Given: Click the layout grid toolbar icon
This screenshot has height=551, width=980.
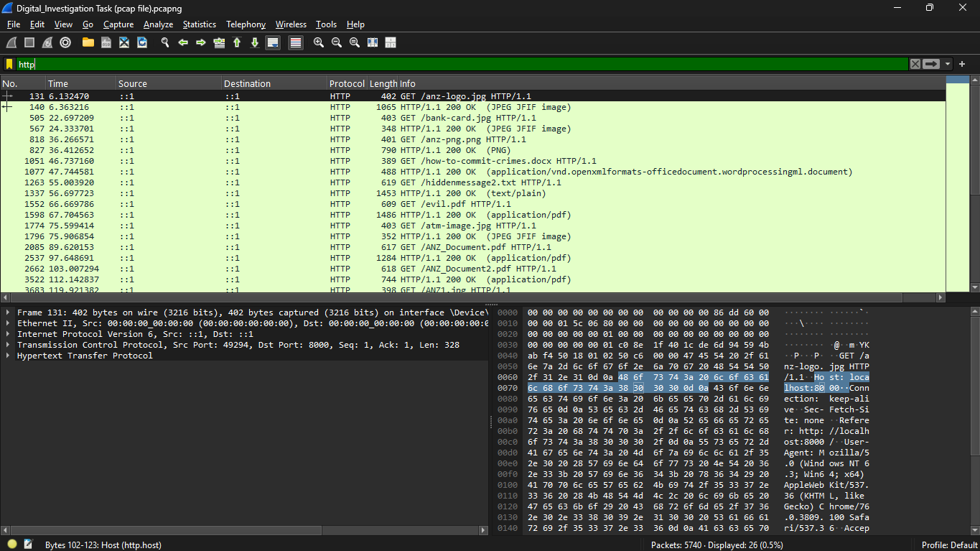Looking at the screenshot, I should tap(390, 43).
